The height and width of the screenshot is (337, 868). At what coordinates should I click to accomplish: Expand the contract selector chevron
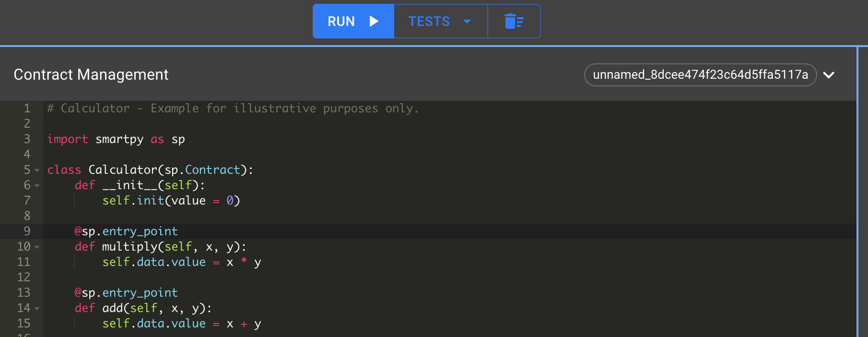(x=829, y=75)
